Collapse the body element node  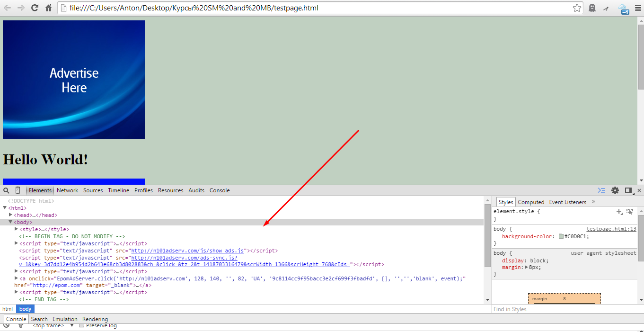click(x=10, y=222)
